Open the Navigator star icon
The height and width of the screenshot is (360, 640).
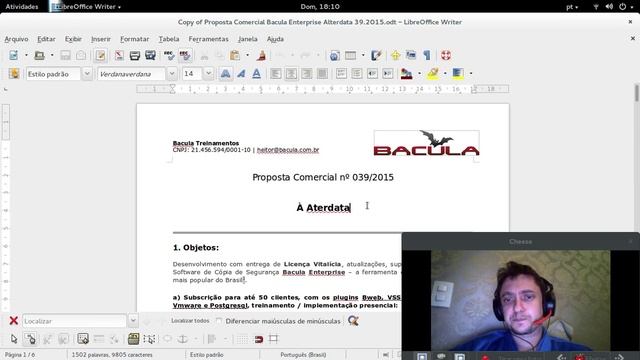click(396, 55)
